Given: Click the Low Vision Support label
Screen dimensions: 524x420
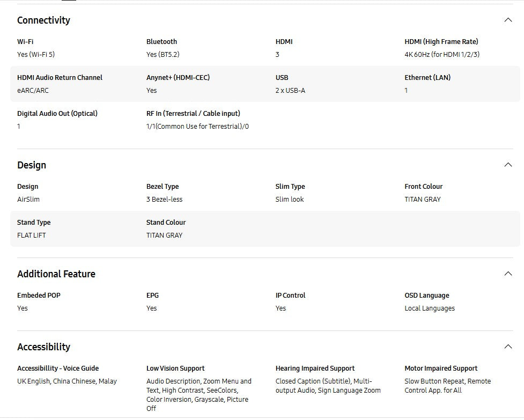Looking at the screenshot, I should (x=175, y=369).
